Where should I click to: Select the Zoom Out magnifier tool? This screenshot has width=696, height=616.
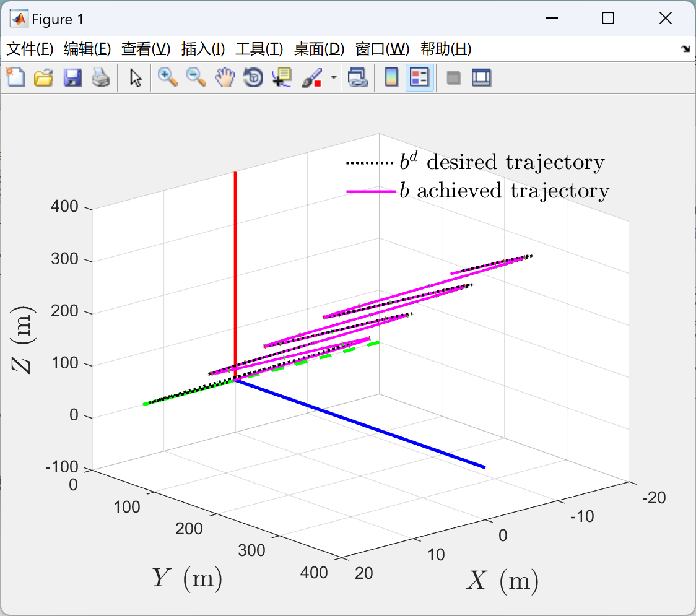point(196,77)
